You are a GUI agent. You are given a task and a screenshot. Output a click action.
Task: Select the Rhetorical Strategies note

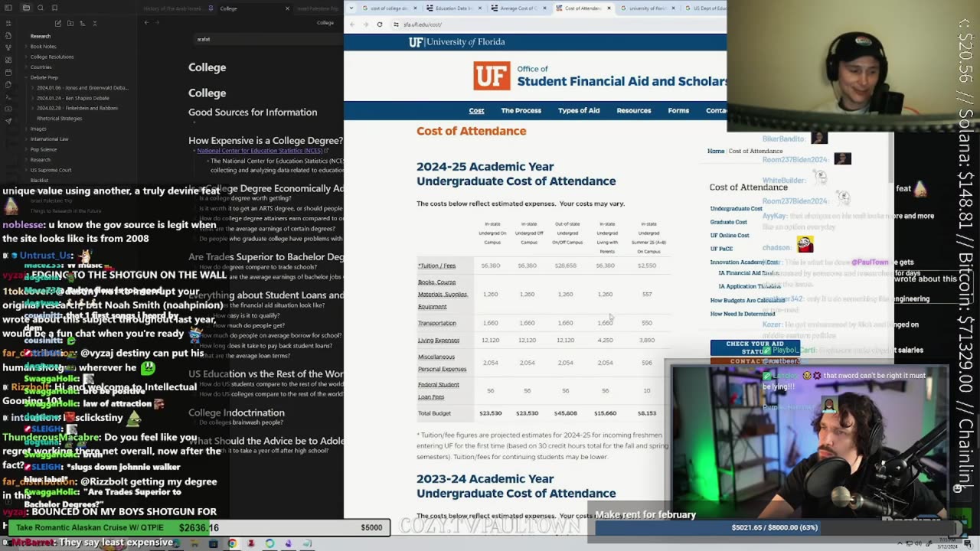pos(60,119)
